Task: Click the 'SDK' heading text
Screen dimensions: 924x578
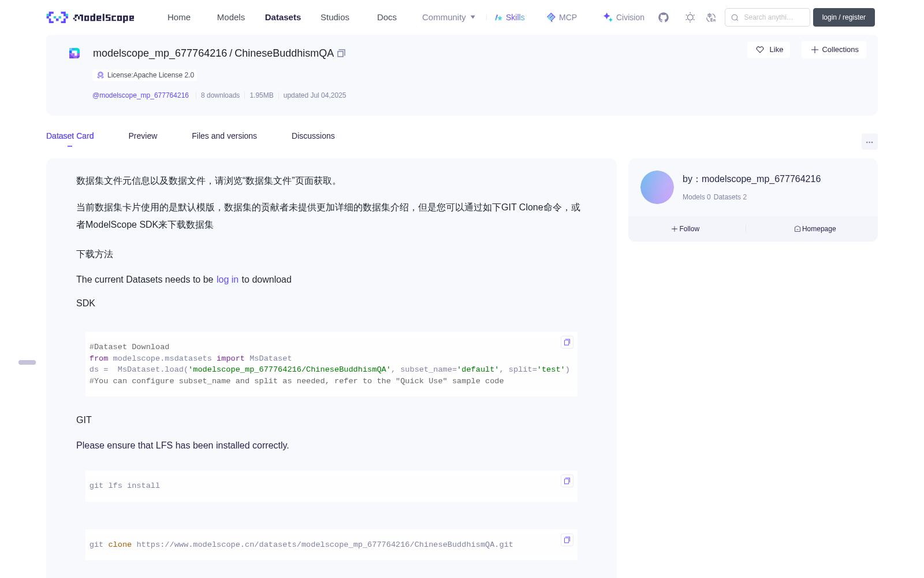Action: (x=85, y=303)
